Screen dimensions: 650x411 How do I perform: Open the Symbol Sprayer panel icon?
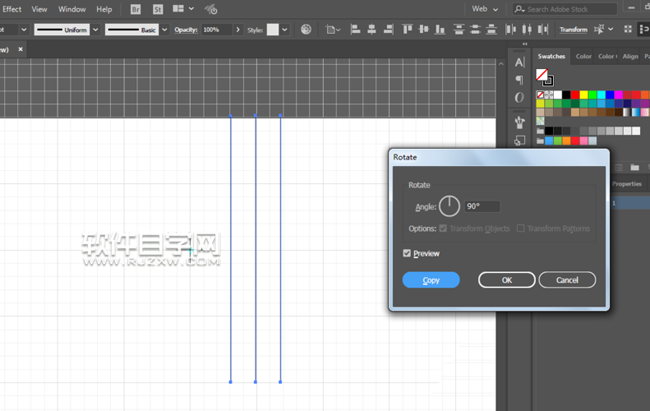pos(520,122)
